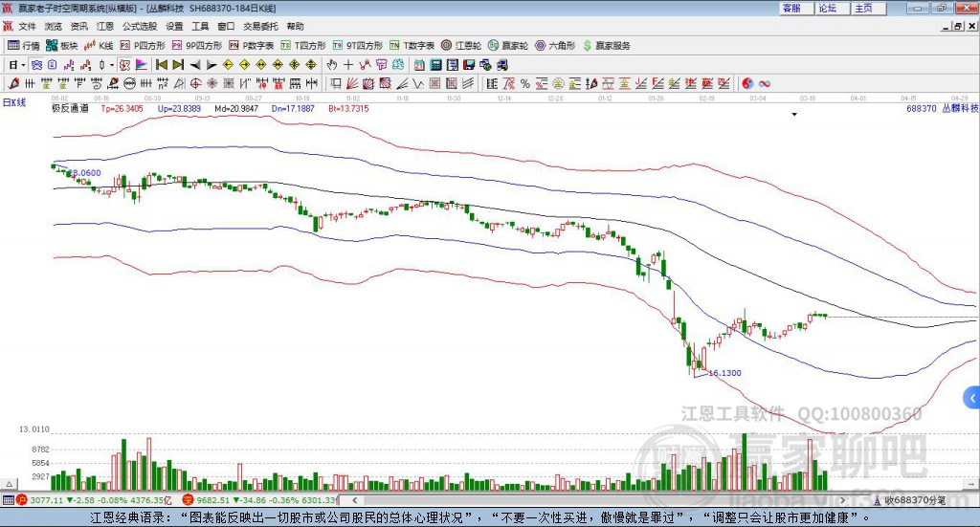Open 六角形 hexagon tool
980x527 pixels.
click(x=555, y=46)
